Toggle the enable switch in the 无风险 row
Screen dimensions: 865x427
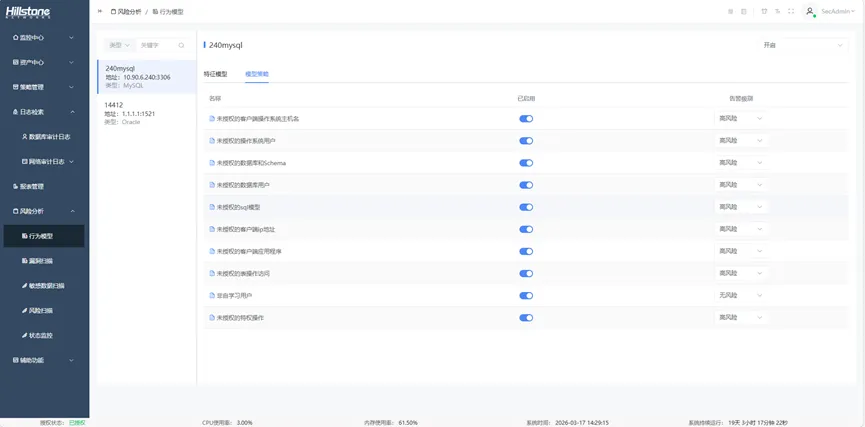click(x=526, y=296)
